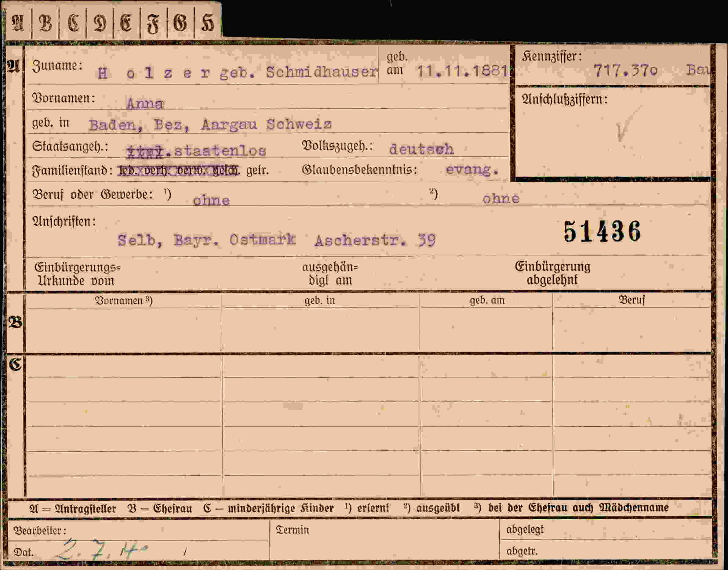Click the 'Termin' label
The height and width of the screenshot is (570, 728).
[x=293, y=530]
